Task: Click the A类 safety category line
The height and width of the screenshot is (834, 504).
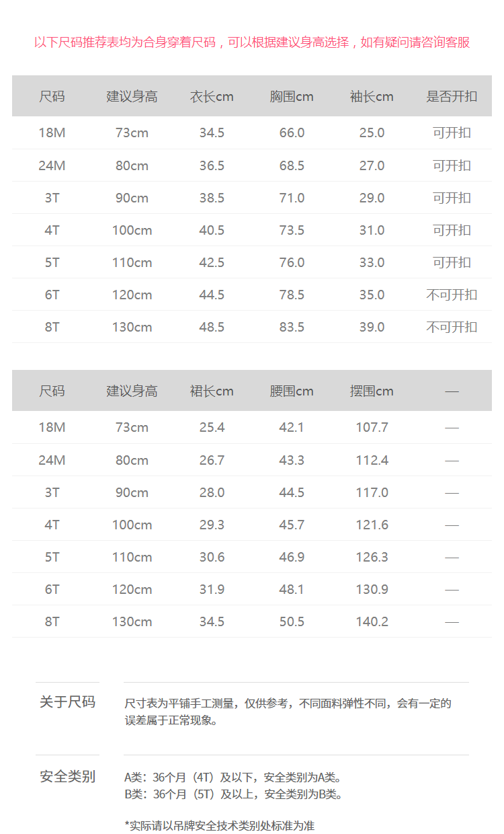Action: [x=233, y=778]
